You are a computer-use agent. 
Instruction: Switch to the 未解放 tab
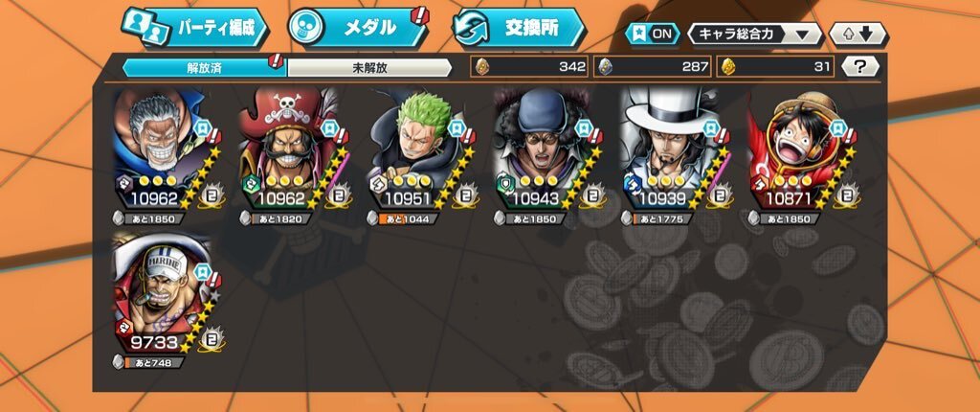coord(370,68)
